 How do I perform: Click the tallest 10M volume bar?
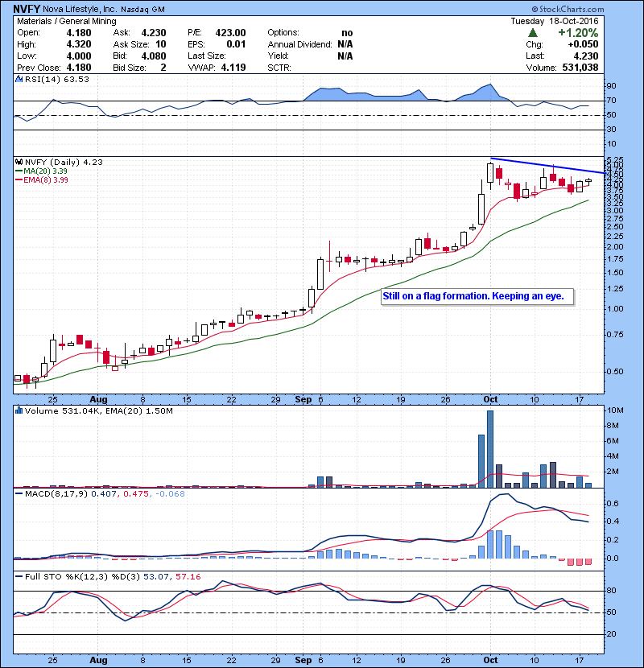coord(490,449)
